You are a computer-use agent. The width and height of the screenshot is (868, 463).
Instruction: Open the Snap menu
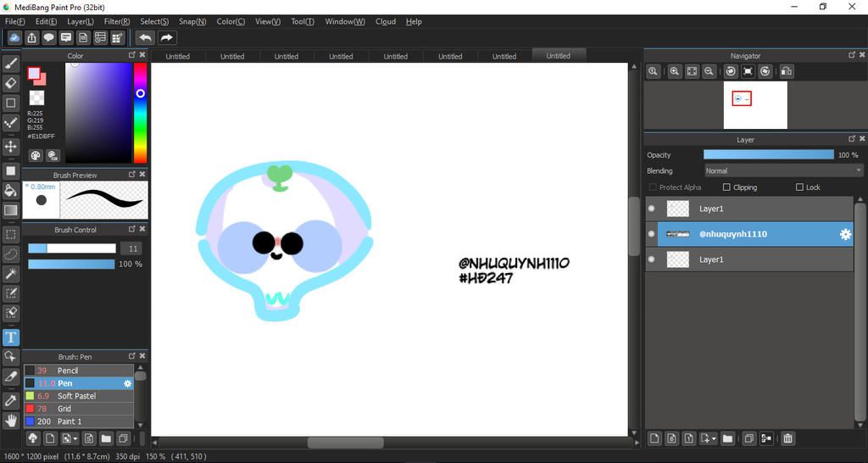coord(192,21)
